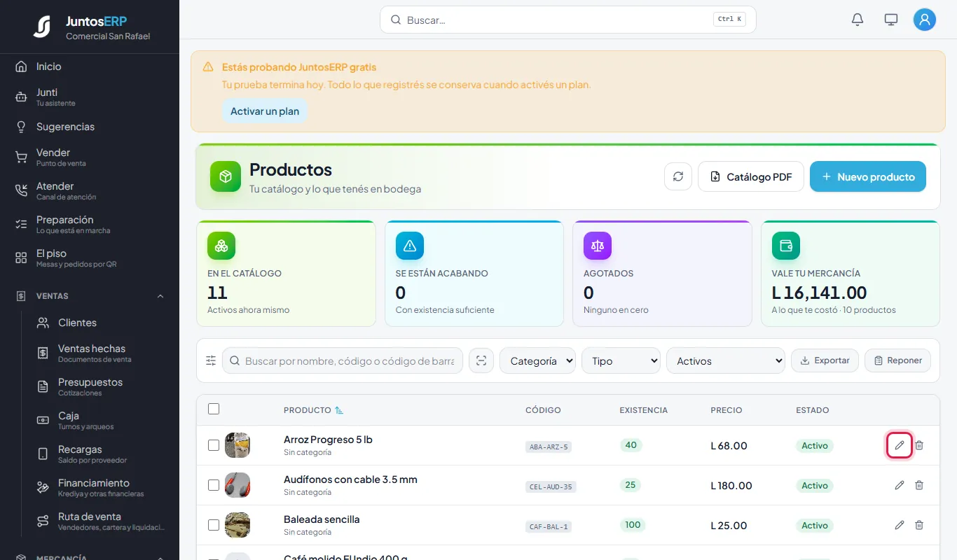This screenshot has width=957, height=560.
Task: Click the Exportar button
Action: coord(825,360)
